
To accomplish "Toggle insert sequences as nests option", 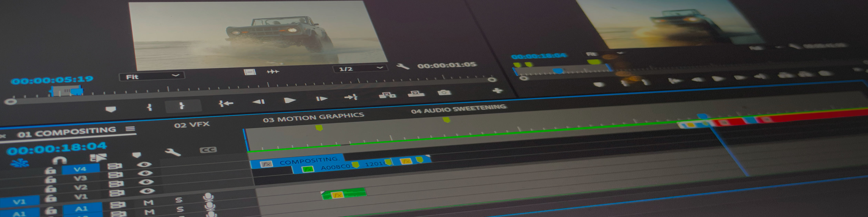I will [x=20, y=163].
